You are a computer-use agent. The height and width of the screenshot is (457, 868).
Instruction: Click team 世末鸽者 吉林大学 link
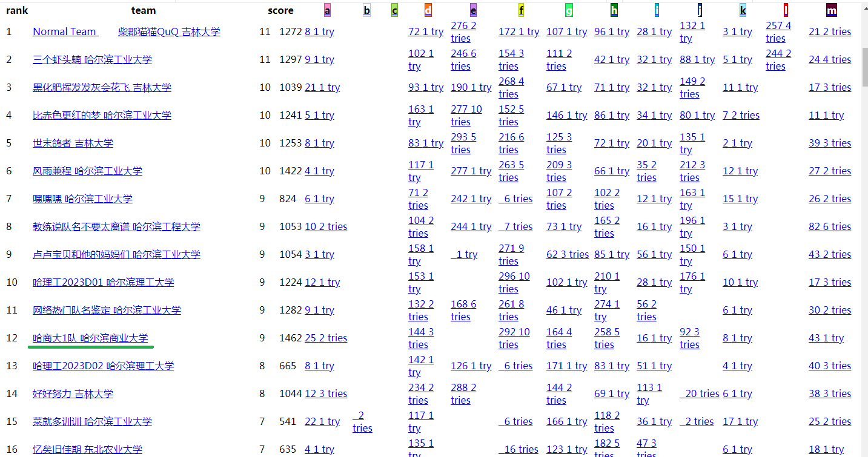click(73, 143)
